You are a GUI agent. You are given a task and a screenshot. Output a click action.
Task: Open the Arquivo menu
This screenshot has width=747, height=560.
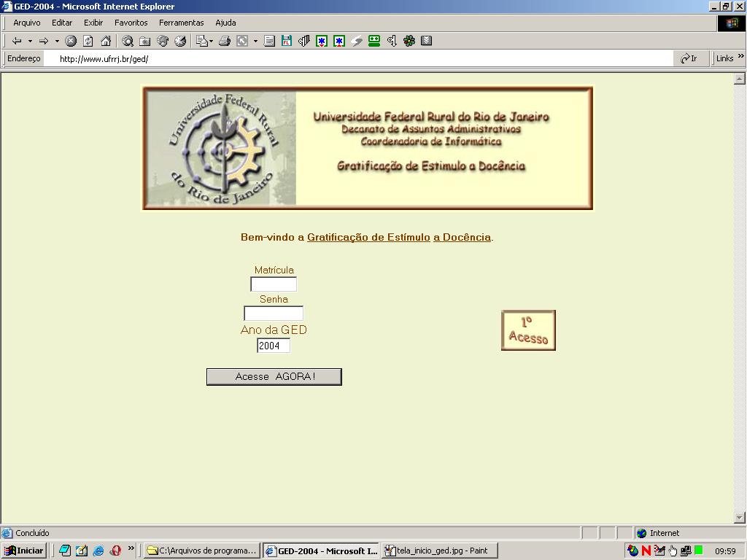click(x=27, y=23)
